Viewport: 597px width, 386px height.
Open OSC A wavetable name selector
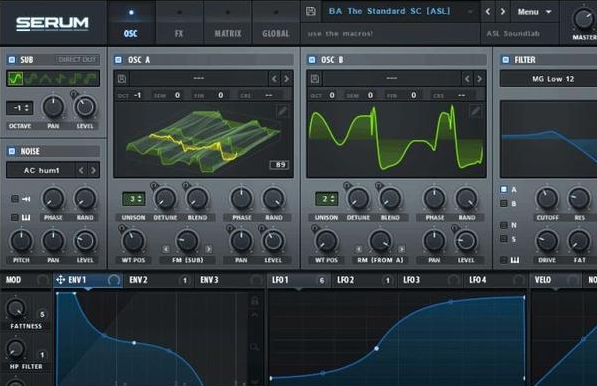coord(199,79)
